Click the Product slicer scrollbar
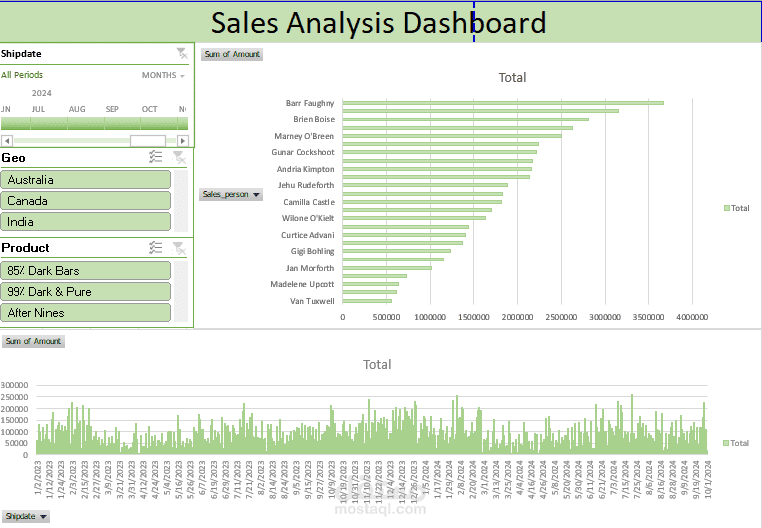762x528 pixels. coord(181,291)
